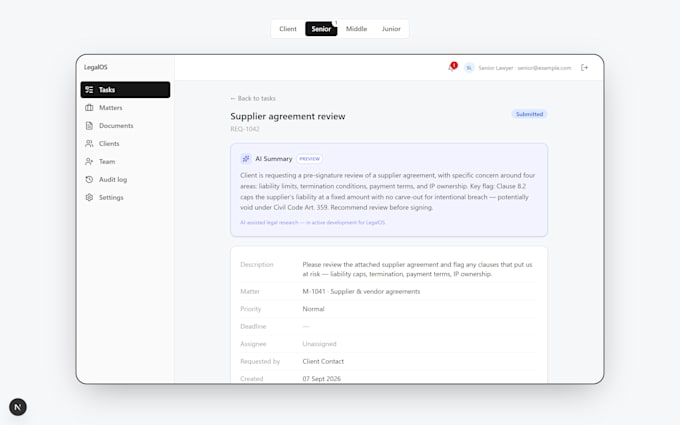
Task: Click the Matter field label
Action: [250, 291]
